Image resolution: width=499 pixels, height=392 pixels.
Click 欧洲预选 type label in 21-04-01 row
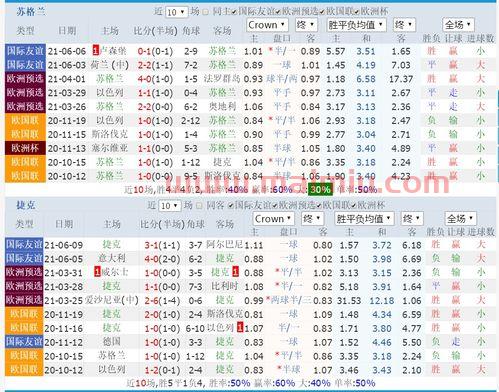click(25, 79)
